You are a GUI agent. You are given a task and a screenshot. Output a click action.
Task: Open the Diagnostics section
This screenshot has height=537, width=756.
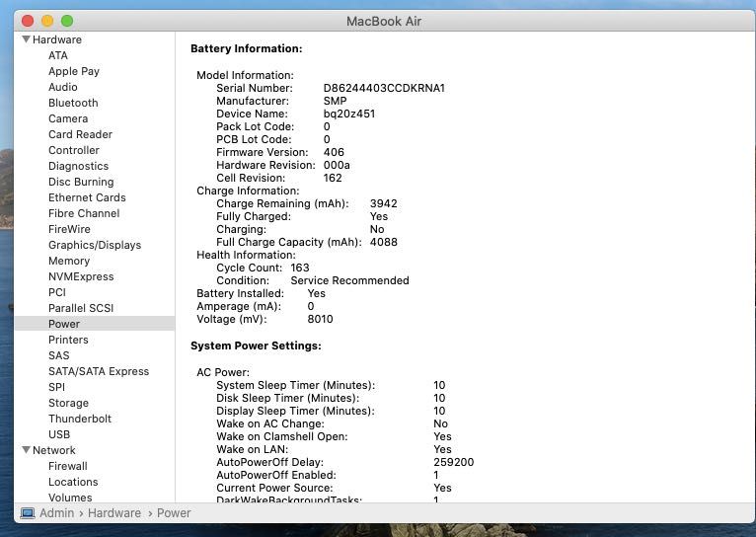[x=79, y=166]
